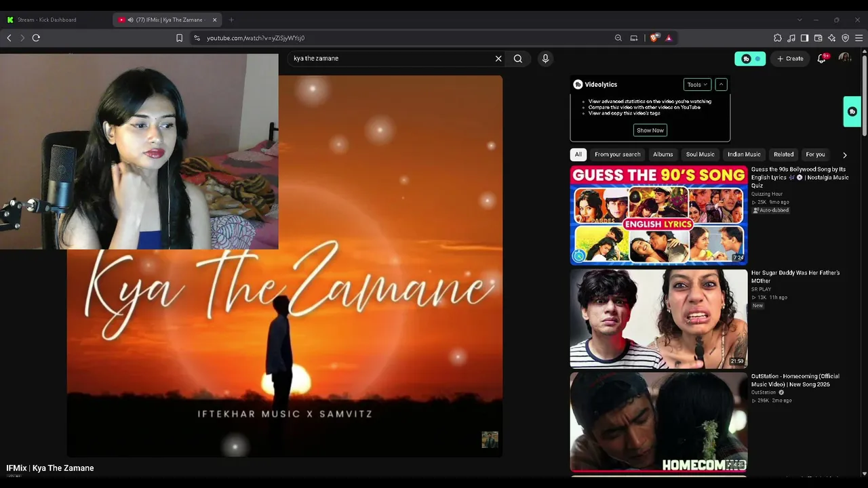Image resolution: width=868 pixels, height=488 pixels.
Task: Reload the YouTube page
Action: click(36, 38)
